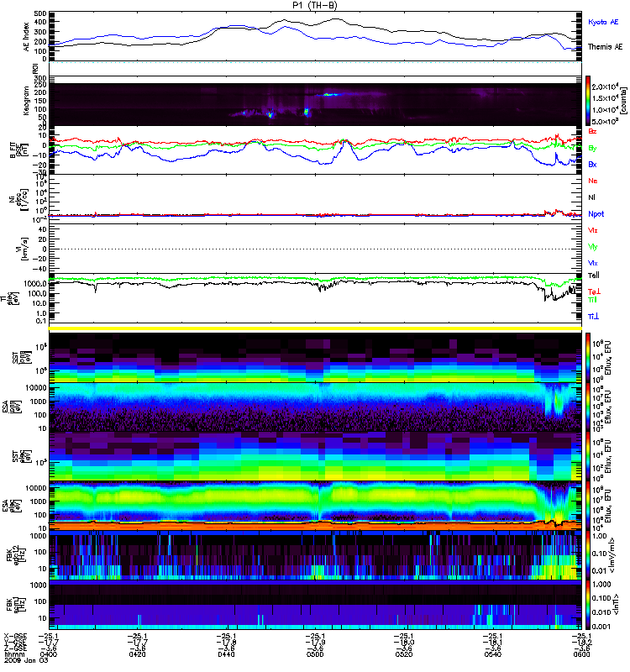The height and width of the screenshot is (672, 630).
Task: Select the red Ne density legend label
Action: coord(593,181)
